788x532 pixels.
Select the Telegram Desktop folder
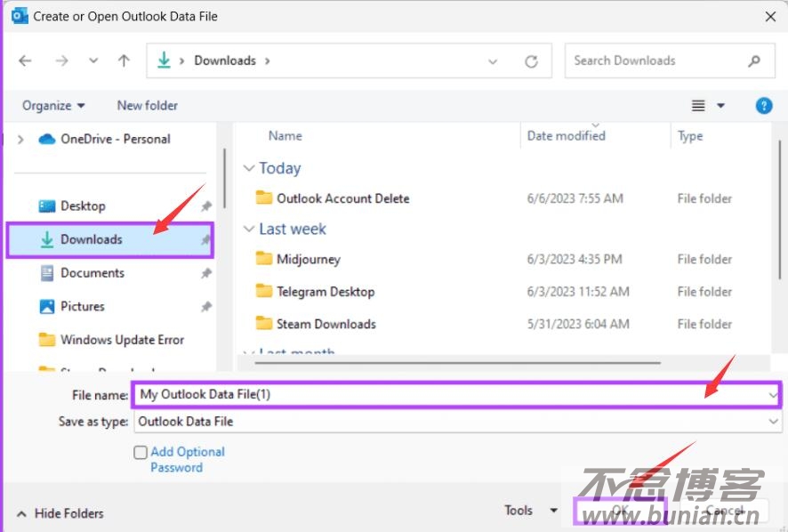[x=325, y=292]
